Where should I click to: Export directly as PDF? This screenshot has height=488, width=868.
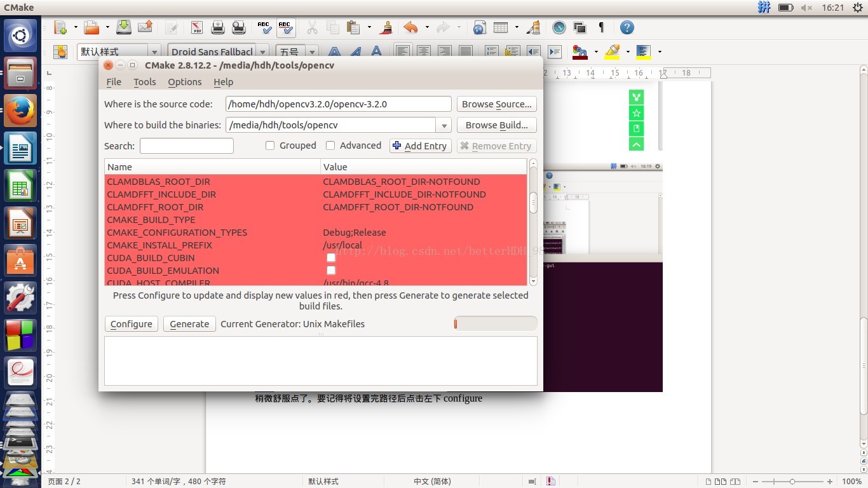(x=197, y=27)
